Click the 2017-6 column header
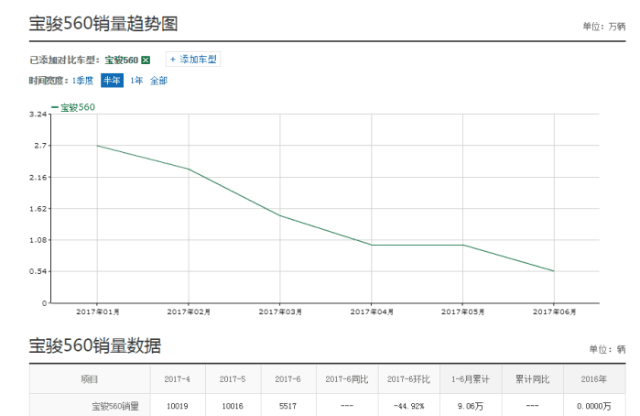 tap(288, 379)
